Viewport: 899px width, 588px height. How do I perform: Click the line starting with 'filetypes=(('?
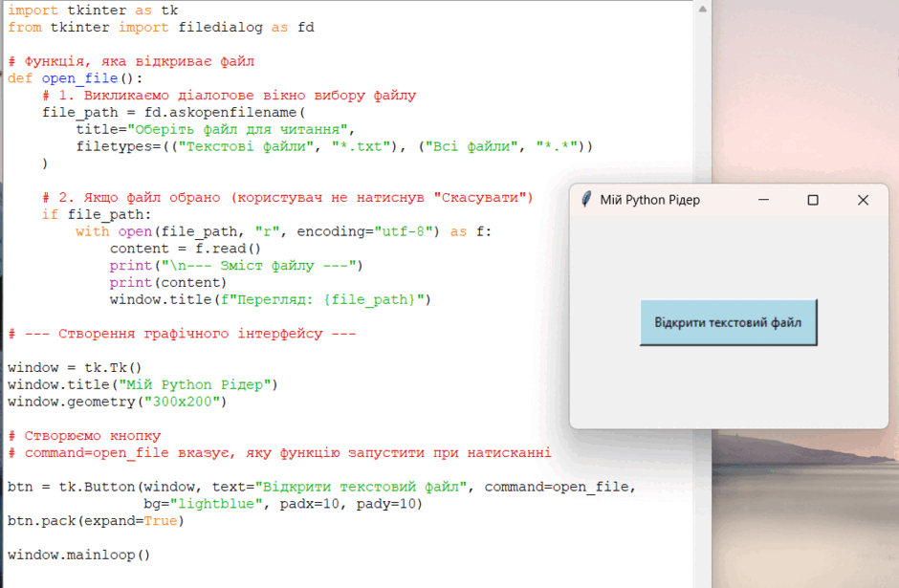click(335, 146)
